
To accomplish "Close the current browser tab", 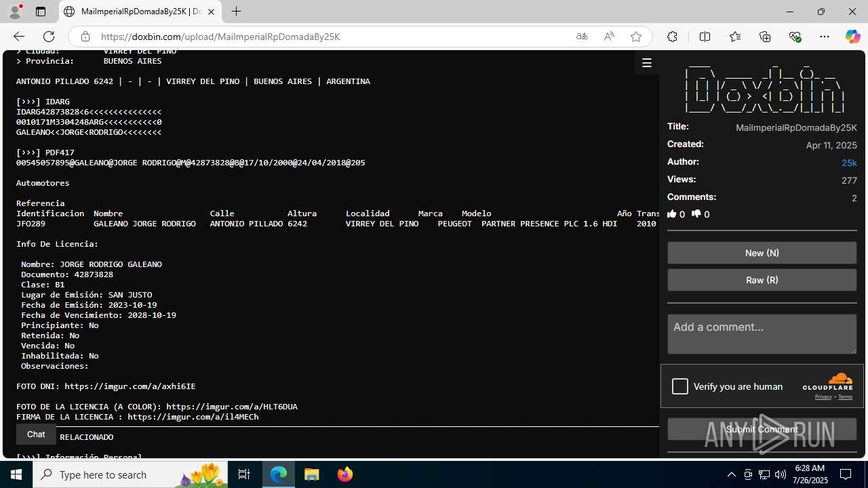I will click(x=211, y=12).
